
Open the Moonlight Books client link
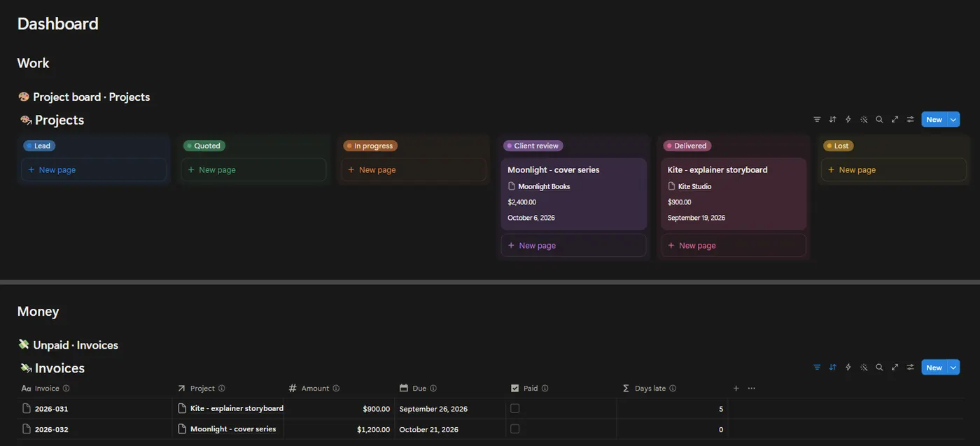tap(544, 187)
